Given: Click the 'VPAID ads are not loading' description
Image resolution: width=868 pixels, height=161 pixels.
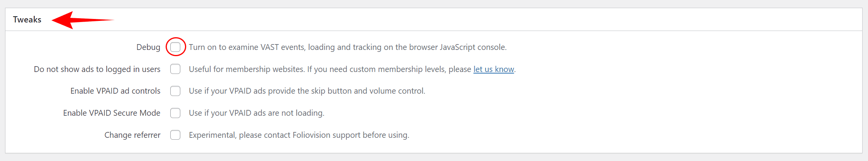Looking at the screenshot, I should tap(256, 113).
